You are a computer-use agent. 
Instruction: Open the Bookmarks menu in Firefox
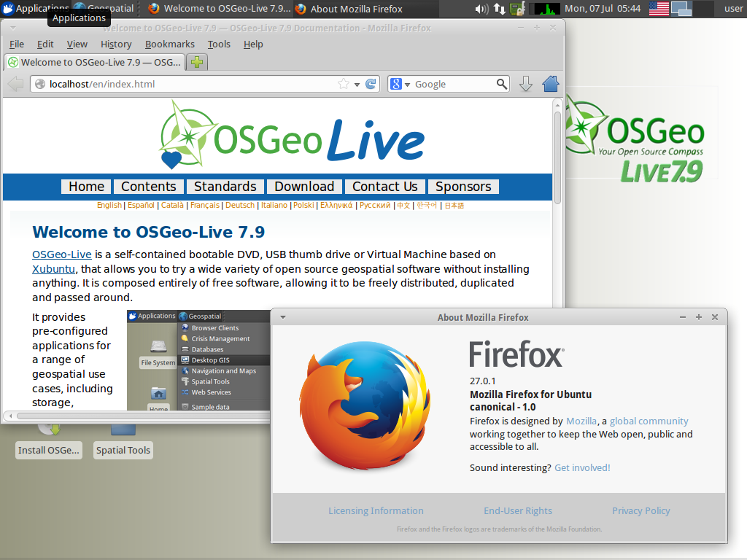point(169,44)
